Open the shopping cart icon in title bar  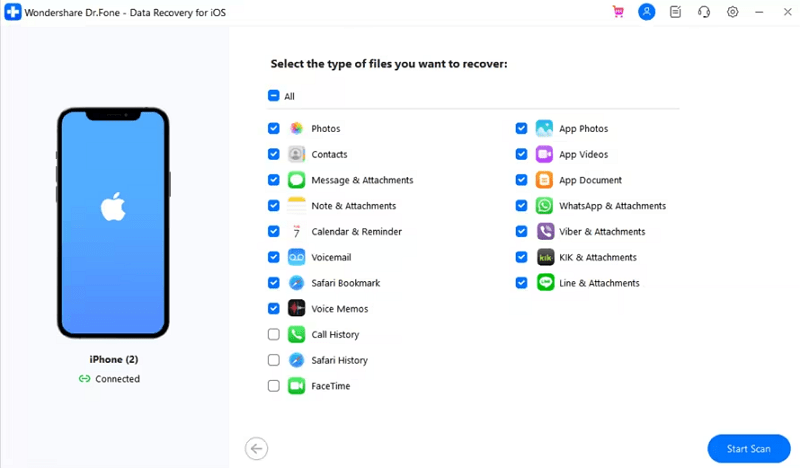click(x=617, y=12)
